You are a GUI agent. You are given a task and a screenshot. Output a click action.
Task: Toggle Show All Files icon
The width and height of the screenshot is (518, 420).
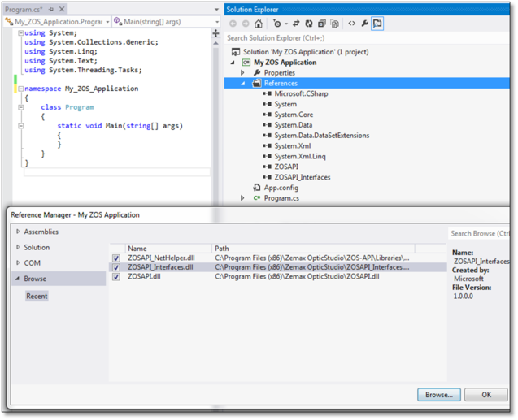[x=335, y=24]
